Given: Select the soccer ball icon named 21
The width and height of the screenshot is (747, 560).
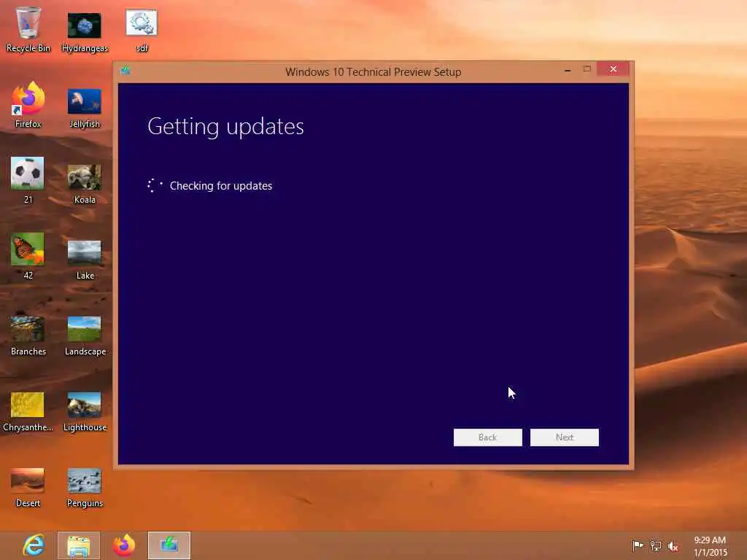Looking at the screenshot, I should 28,179.
